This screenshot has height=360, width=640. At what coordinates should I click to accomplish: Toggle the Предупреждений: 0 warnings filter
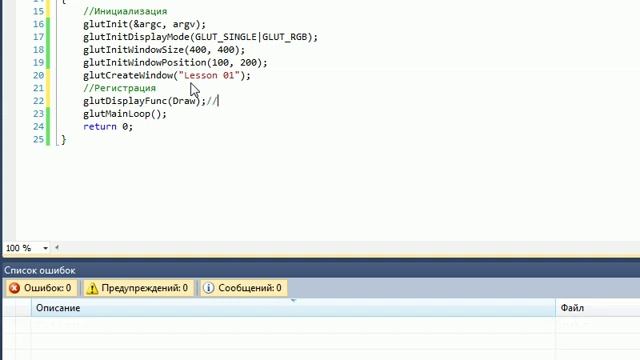point(139,288)
